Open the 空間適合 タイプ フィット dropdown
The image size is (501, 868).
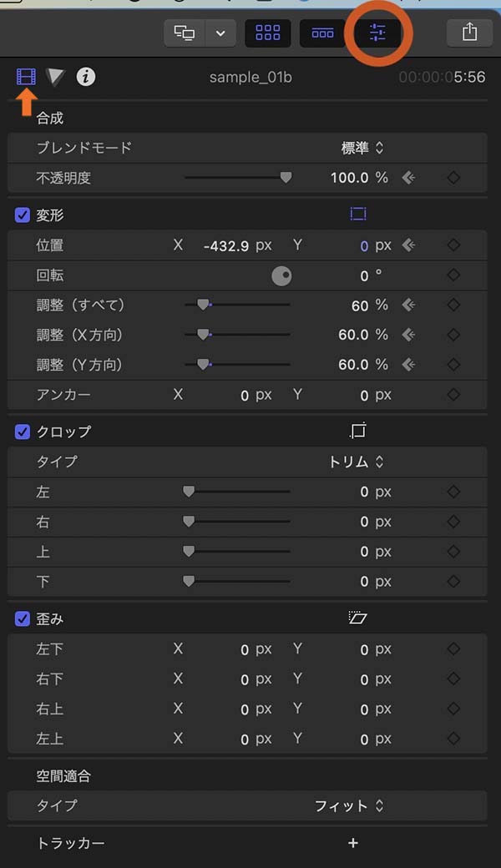pos(349,806)
